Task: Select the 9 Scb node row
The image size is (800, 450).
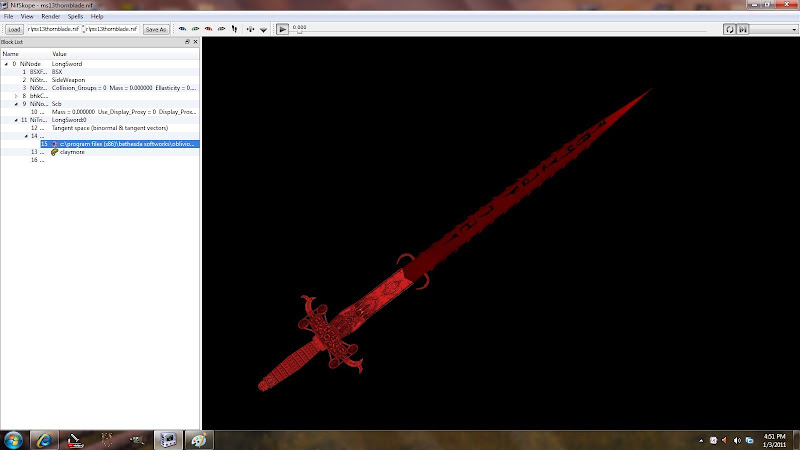Action: pos(100,104)
